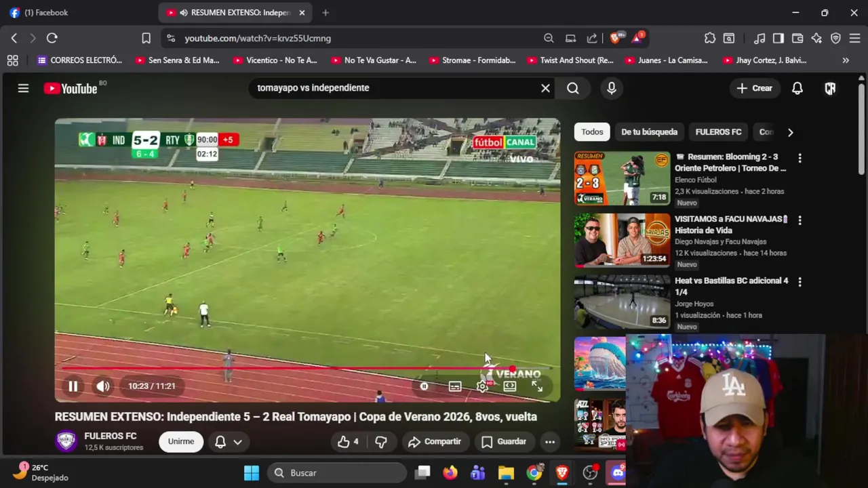Select the FULEROS FC chip
This screenshot has height=488, width=868.
pos(718,132)
